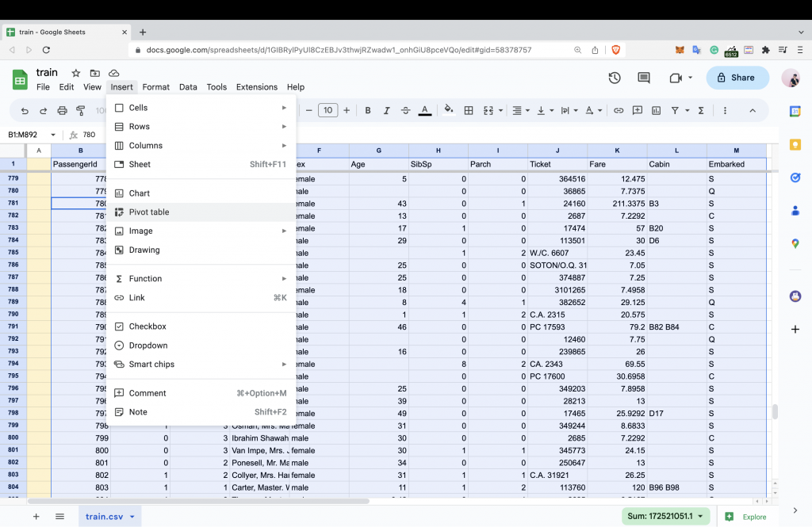Open Google Calendar in side panel

[795, 111]
